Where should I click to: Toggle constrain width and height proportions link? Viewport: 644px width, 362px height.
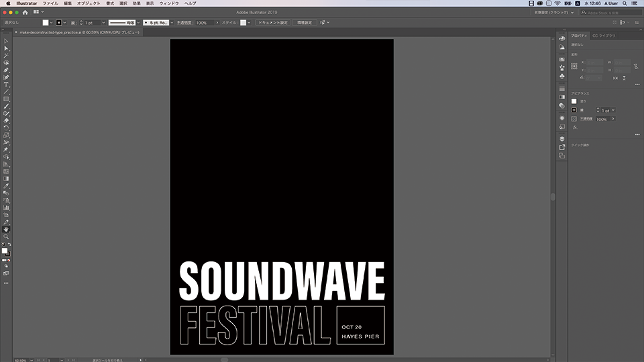click(636, 66)
